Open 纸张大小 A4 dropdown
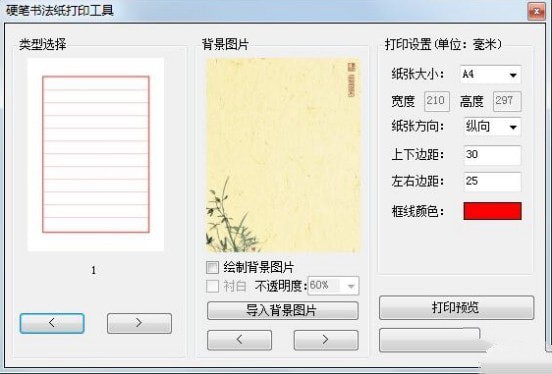The image size is (552, 374). click(x=490, y=75)
